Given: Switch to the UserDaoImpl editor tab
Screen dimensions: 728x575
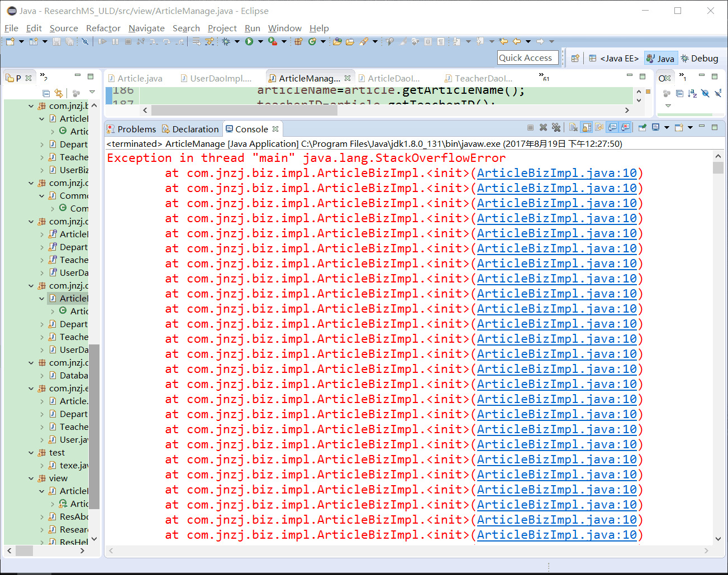Looking at the screenshot, I should pyautogui.click(x=216, y=78).
